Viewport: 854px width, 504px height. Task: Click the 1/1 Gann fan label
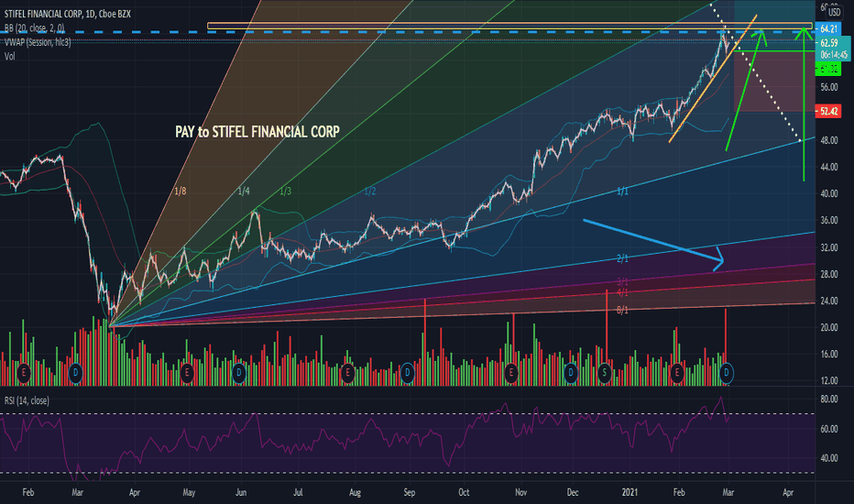tap(622, 192)
